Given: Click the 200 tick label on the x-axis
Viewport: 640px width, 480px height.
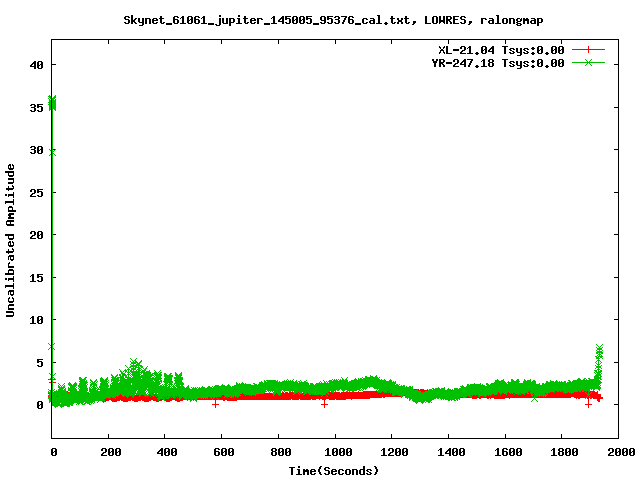Looking at the screenshot, I should 109,453.
